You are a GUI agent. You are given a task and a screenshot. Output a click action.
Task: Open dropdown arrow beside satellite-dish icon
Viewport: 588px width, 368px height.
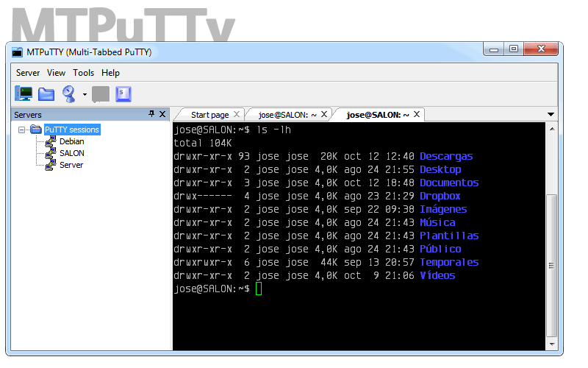[x=85, y=94]
